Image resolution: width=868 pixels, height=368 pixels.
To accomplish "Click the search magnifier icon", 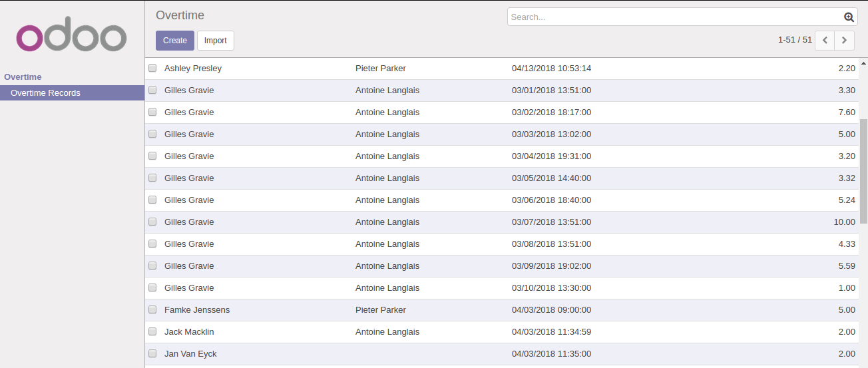I will click(x=849, y=17).
